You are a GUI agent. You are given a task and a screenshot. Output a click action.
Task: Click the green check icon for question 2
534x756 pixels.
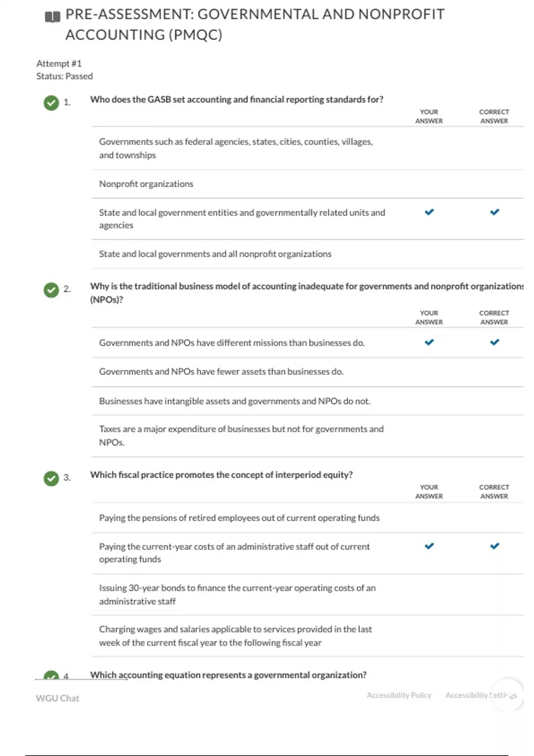pos(51,290)
